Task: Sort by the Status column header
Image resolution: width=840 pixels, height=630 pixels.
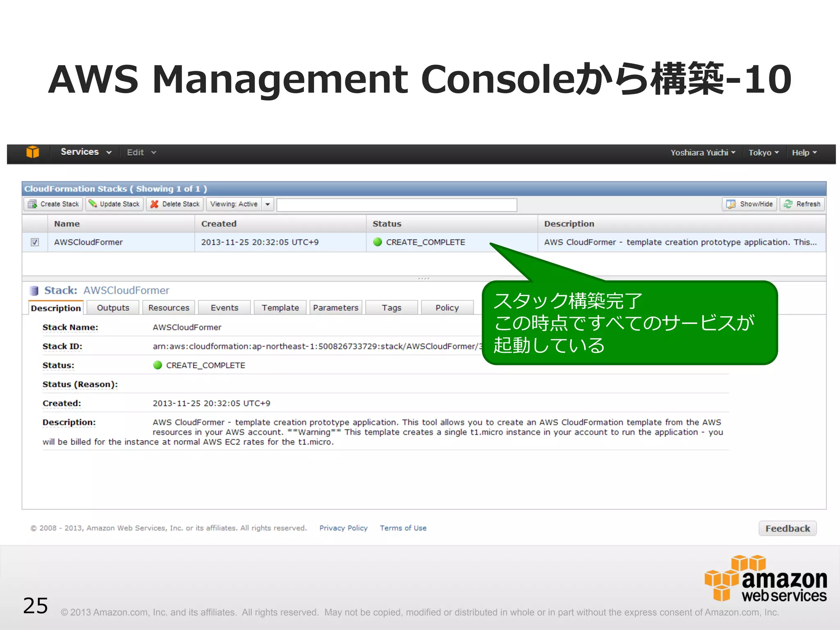Action: [x=452, y=224]
